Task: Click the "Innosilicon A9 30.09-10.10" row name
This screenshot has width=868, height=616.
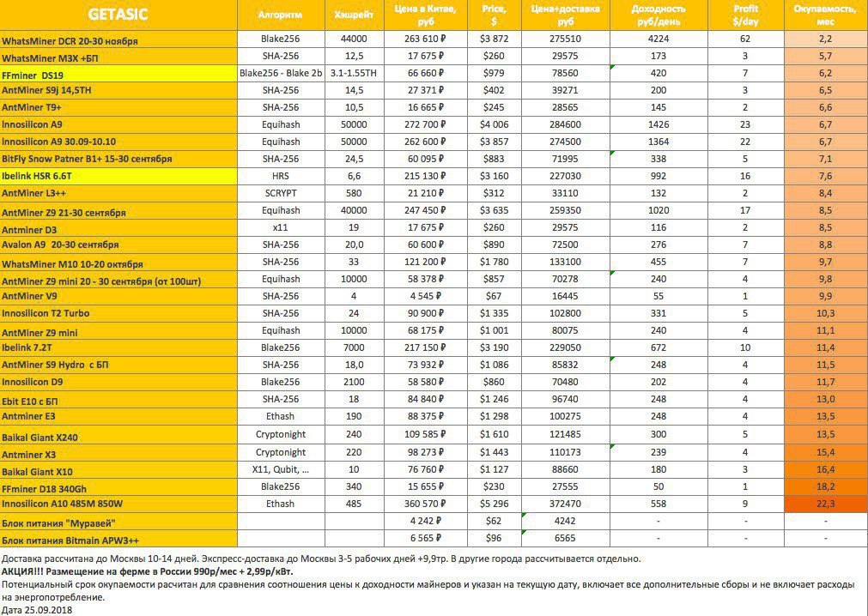Action: [x=118, y=142]
